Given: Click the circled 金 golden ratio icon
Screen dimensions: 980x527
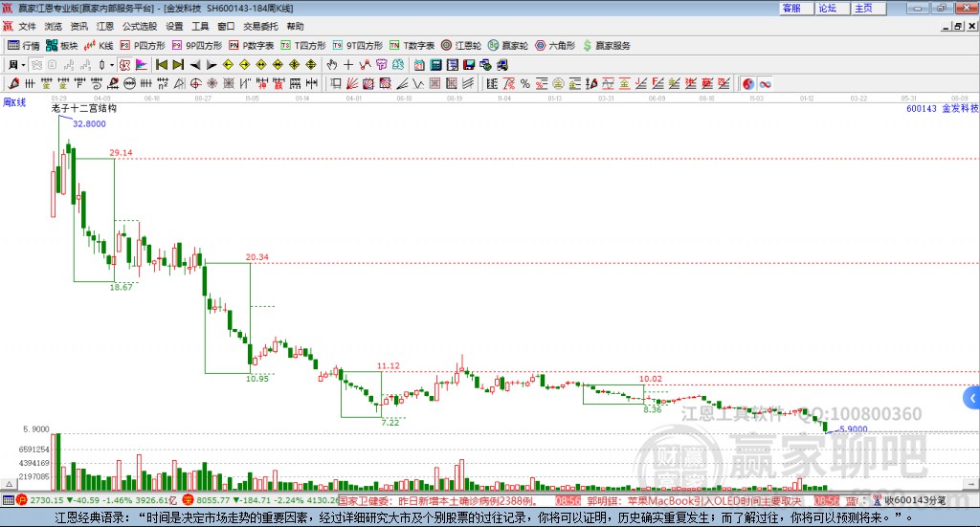Looking at the screenshot, I should click(558, 83).
